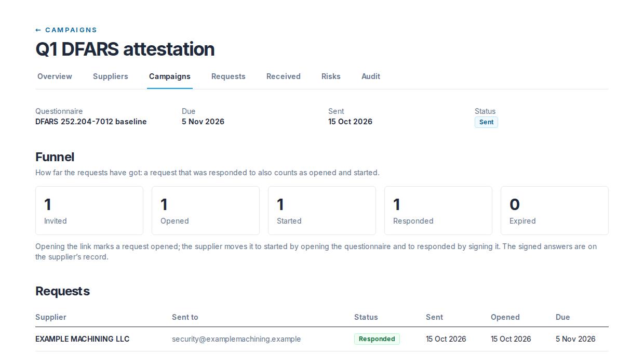
Task: Switch to the Received tab
Action: [x=284, y=76]
